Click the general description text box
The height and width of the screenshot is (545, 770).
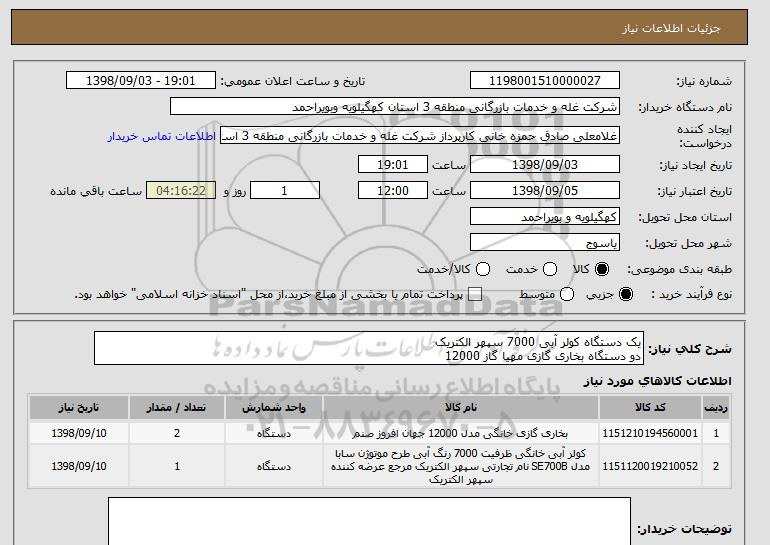[369, 348]
